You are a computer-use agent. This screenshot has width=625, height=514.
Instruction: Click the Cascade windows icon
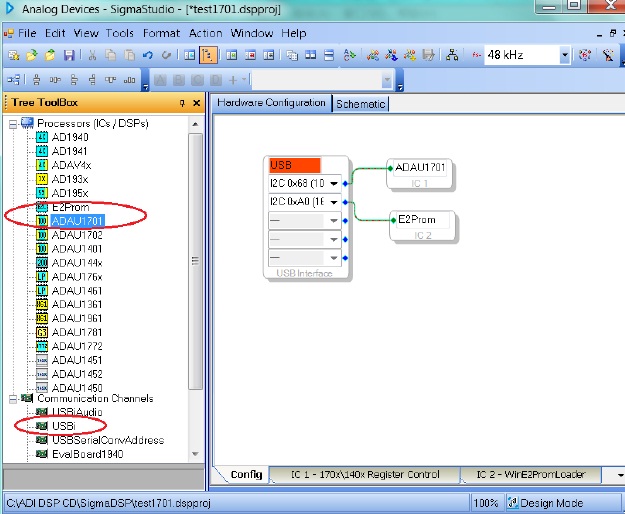(292, 55)
